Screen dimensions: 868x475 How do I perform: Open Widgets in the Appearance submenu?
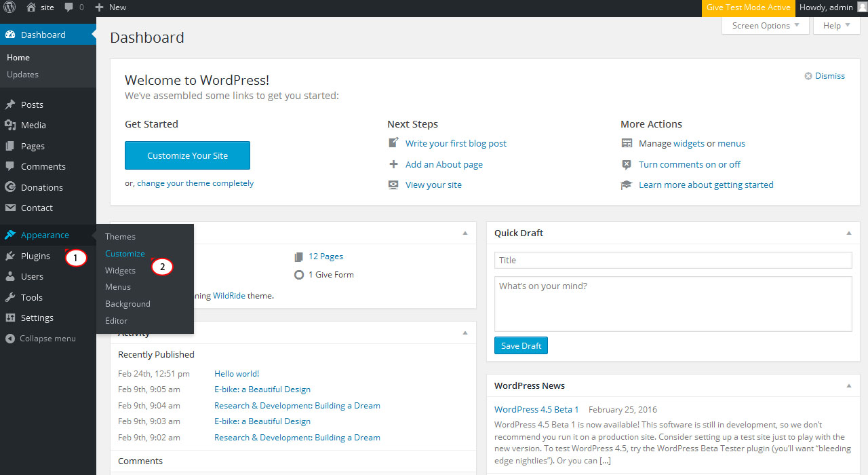pyautogui.click(x=120, y=271)
